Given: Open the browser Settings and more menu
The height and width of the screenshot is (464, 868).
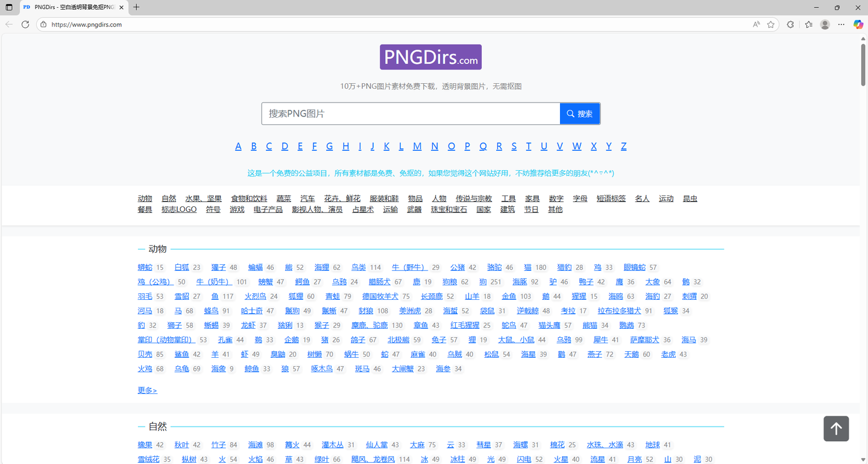Looking at the screenshot, I should click(x=841, y=25).
